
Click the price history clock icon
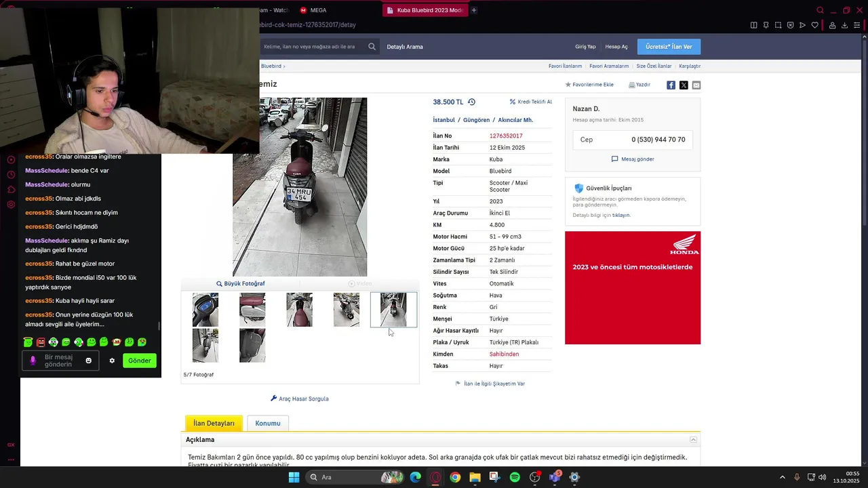[471, 102]
